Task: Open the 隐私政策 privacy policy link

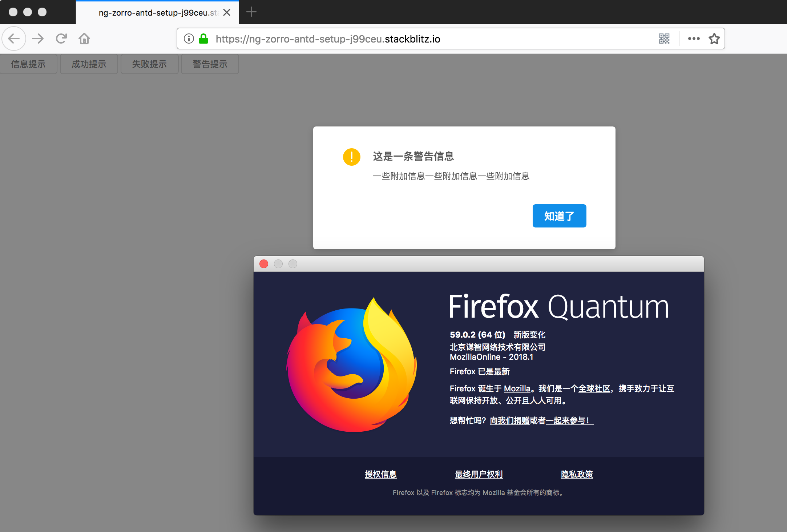Action: coord(577,474)
